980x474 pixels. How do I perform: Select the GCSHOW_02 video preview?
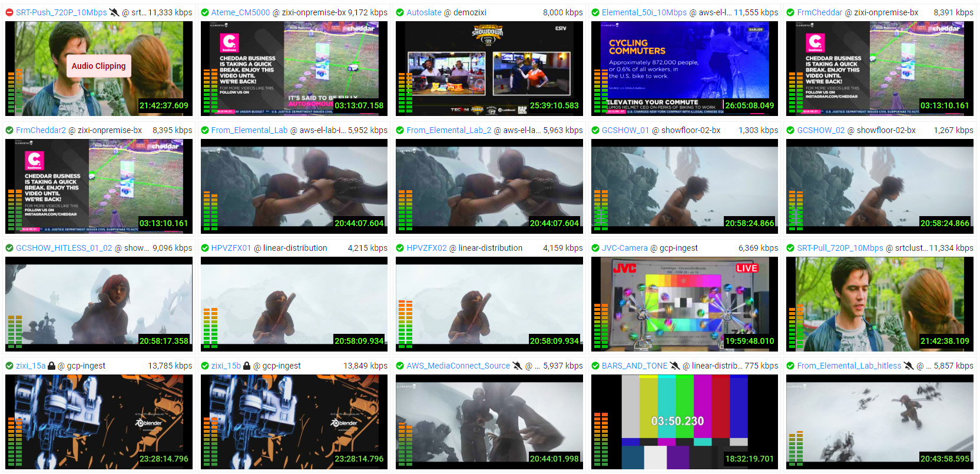880,186
